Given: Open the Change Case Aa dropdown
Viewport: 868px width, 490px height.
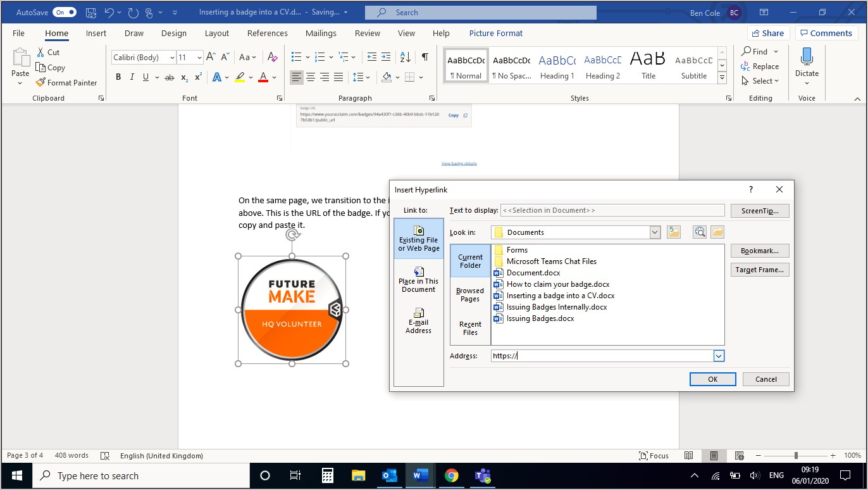Looking at the screenshot, I should 247,57.
